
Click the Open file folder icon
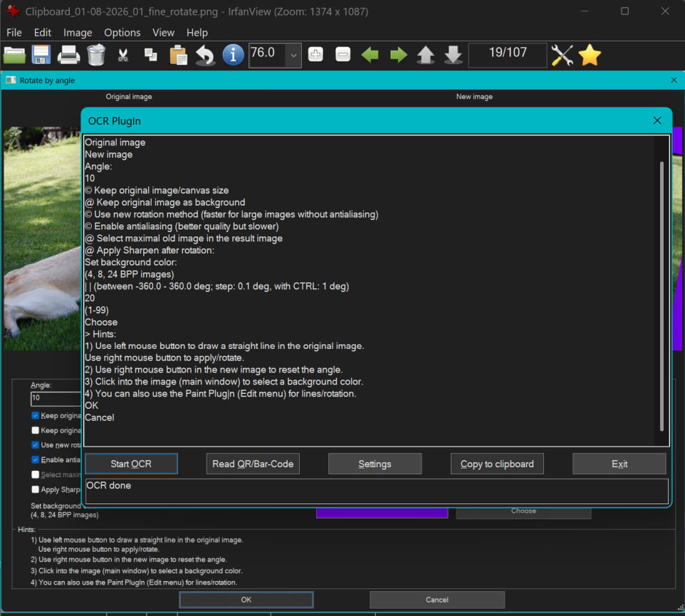click(14, 55)
